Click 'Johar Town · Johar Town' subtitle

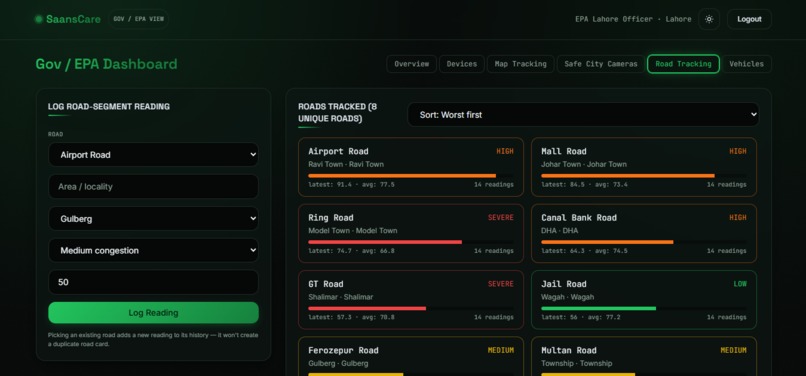pyautogui.click(x=584, y=165)
